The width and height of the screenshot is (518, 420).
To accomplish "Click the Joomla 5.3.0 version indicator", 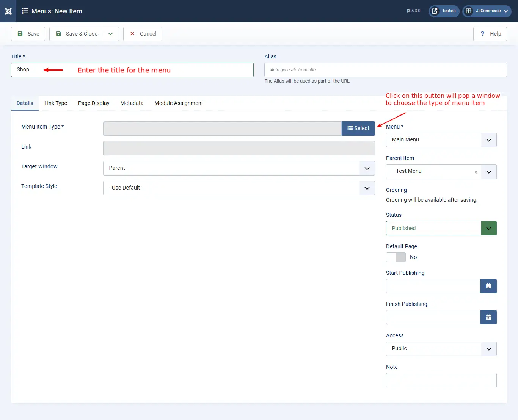I will click(x=413, y=11).
